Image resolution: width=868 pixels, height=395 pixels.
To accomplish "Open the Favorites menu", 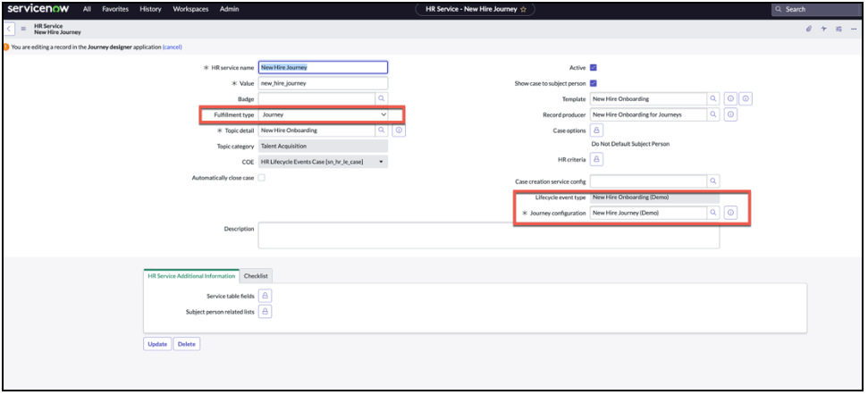I will click(x=115, y=10).
